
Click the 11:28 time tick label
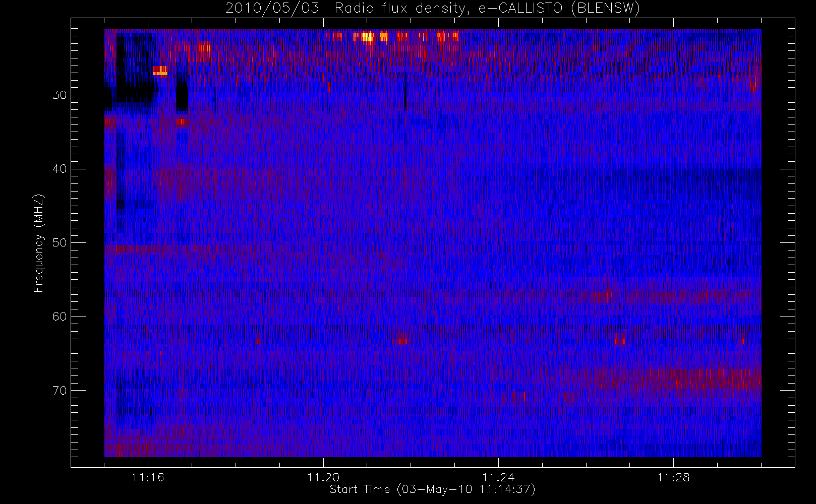tap(673, 477)
